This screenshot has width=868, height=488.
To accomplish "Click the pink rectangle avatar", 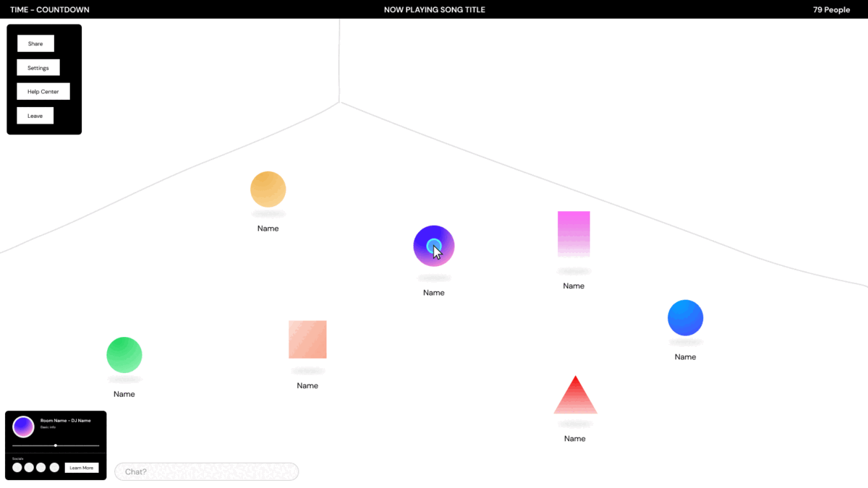I will point(574,233).
